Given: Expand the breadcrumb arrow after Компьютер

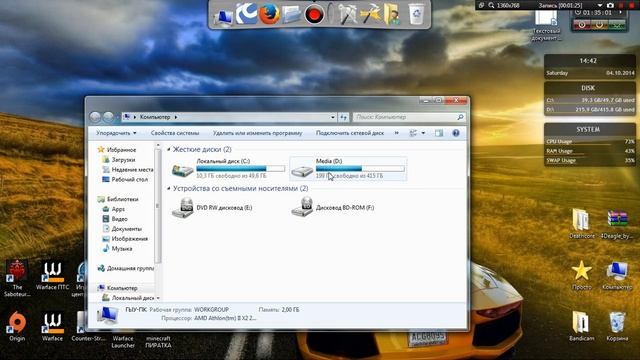Looking at the screenshot, I should (x=176, y=117).
